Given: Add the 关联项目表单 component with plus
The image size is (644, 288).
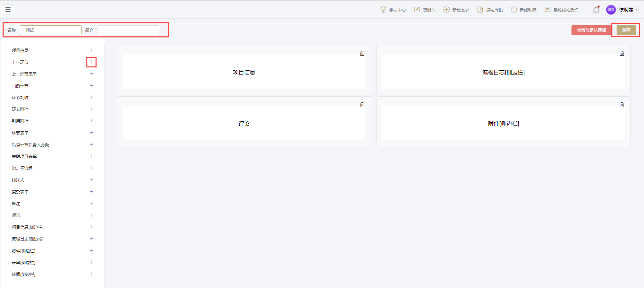Looking at the screenshot, I should (x=92, y=156).
